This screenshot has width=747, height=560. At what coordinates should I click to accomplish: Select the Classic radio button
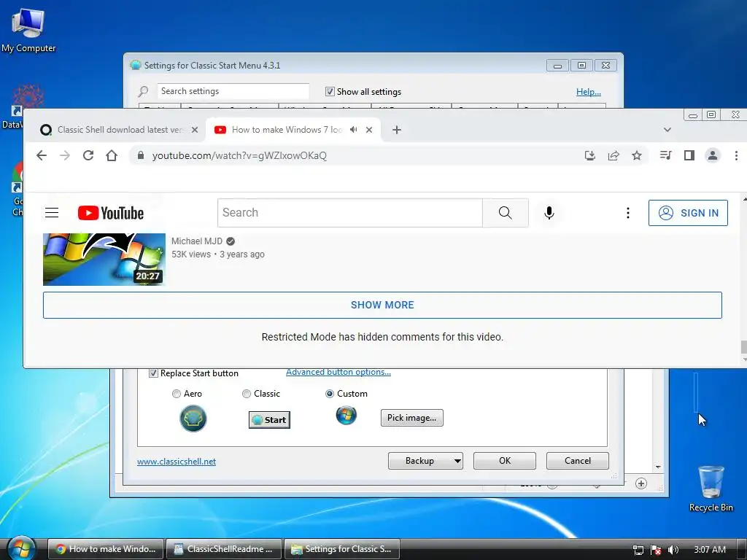click(x=247, y=394)
